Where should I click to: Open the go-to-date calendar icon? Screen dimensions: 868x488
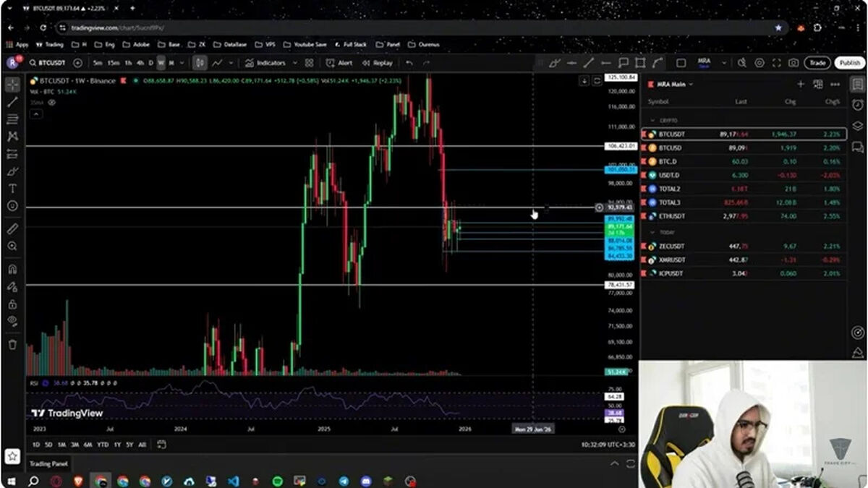(x=161, y=445)
